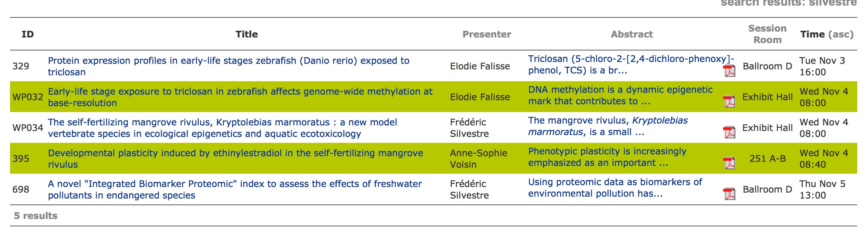The width and height of the screenshot is (868, 236).
Task: Open abstract 'Using proteomic data as biomarkers'
Action: (615, 188)
